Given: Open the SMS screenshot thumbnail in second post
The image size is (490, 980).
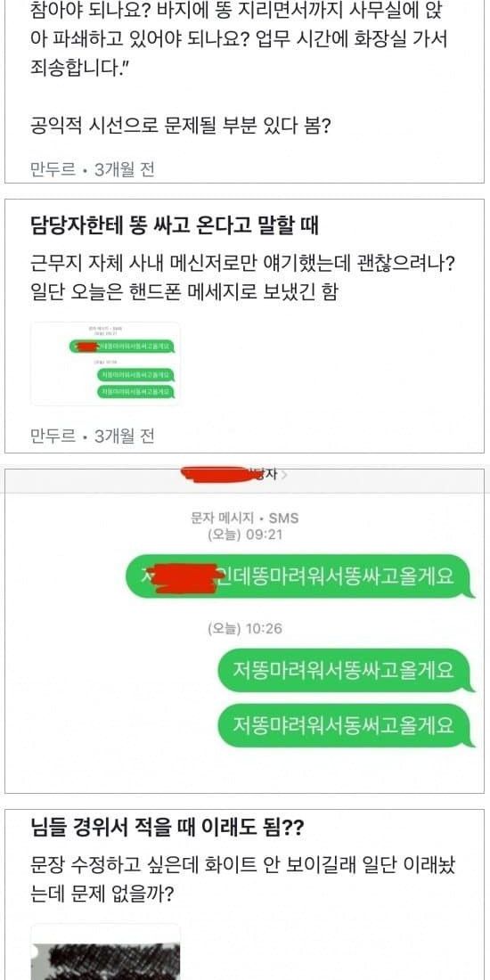Looking at the screenshot, I should (105, 363).
